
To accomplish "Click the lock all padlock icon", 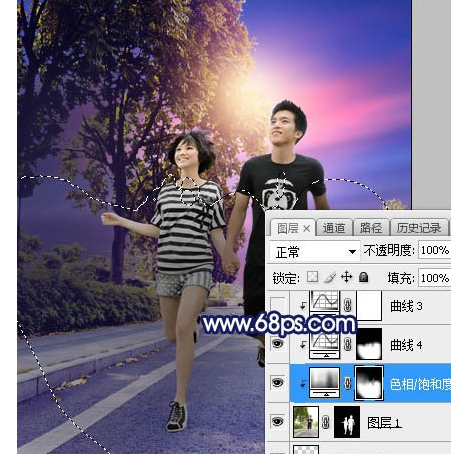I will pos(364,277).
